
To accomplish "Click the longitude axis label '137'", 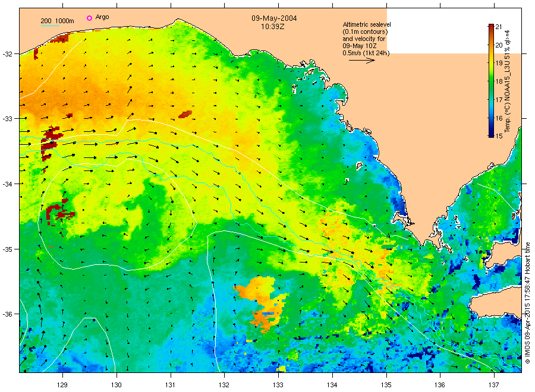I will pos(494,385).
